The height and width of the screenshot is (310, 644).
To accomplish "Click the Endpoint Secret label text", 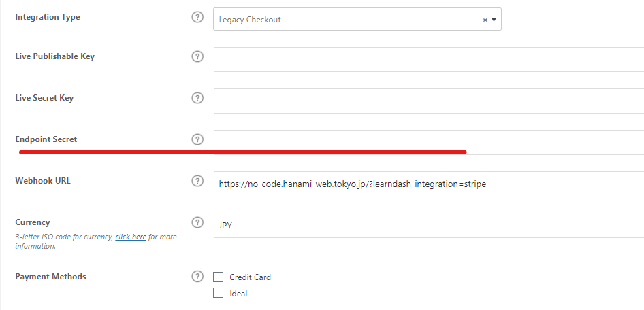I will [x=46, y=139].
